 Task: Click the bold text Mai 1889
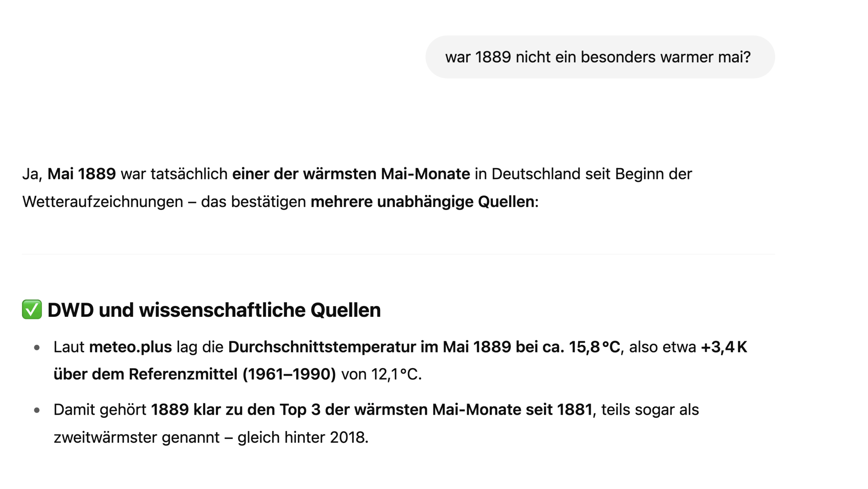tap(82, 174)
